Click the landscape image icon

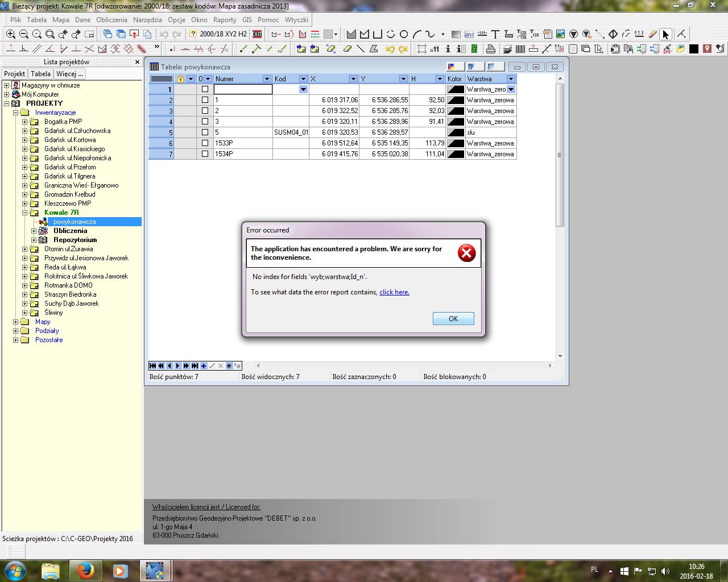560,34
